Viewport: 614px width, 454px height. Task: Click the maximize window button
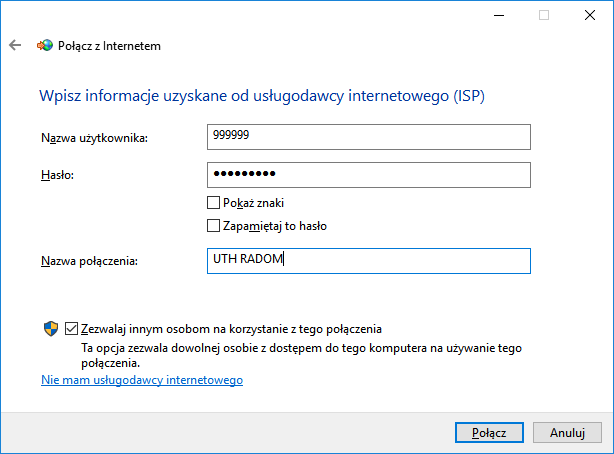tap(544, 15)
